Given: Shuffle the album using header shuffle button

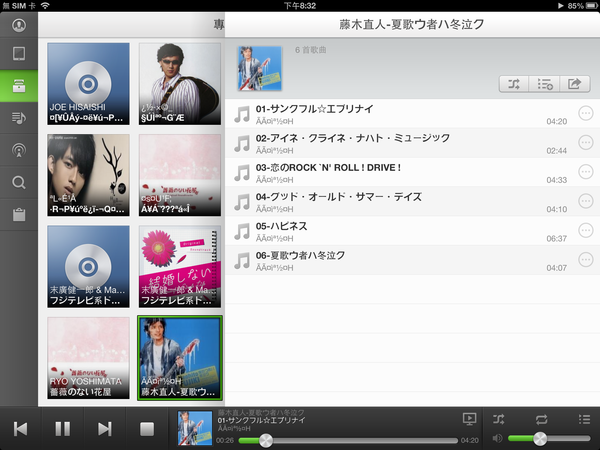Looking at the screenshot, I should tap(514, 83).
